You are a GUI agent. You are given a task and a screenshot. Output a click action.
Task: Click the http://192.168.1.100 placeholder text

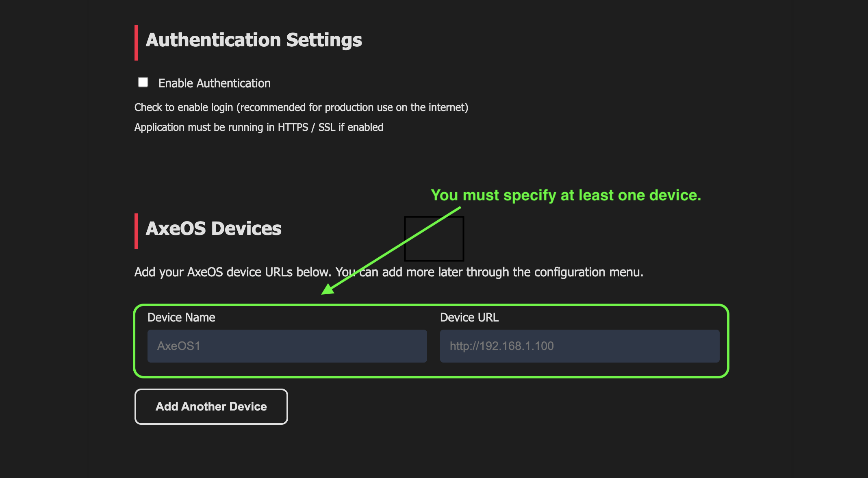coord(501,346)
